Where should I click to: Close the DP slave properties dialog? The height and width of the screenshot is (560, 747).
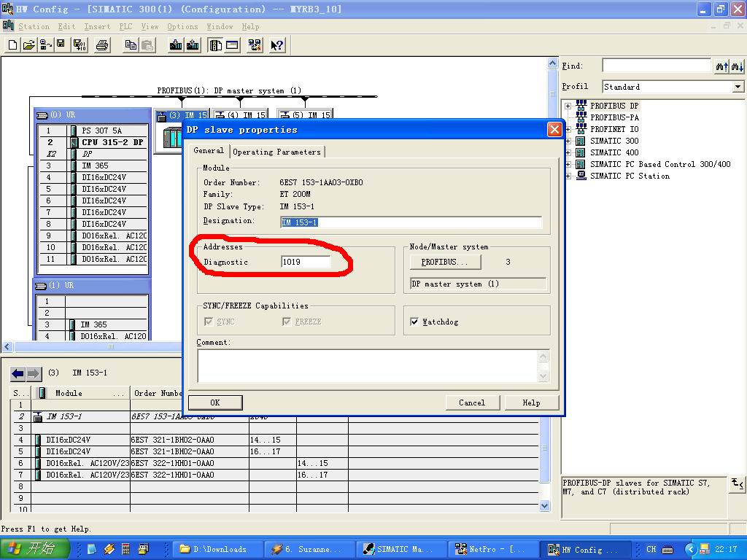coord(554,130)
